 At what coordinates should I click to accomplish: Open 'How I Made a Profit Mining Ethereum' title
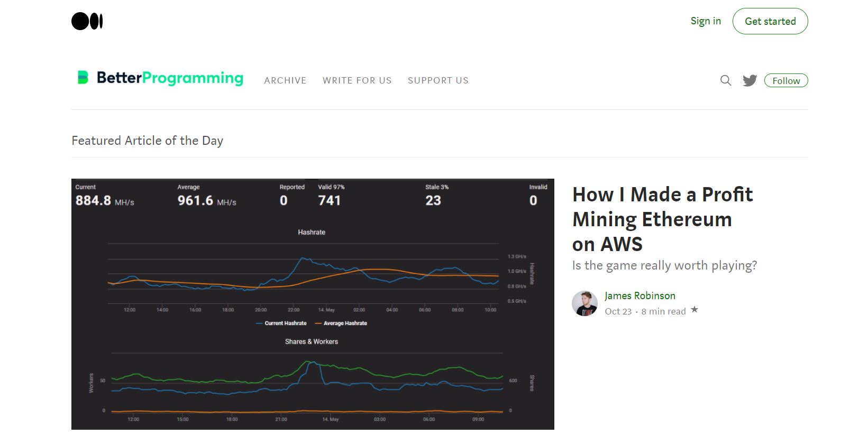pos(662,219)
